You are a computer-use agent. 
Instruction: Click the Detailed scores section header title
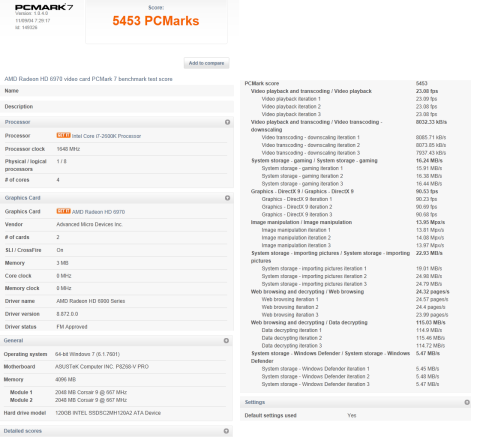tap(23, 431)
